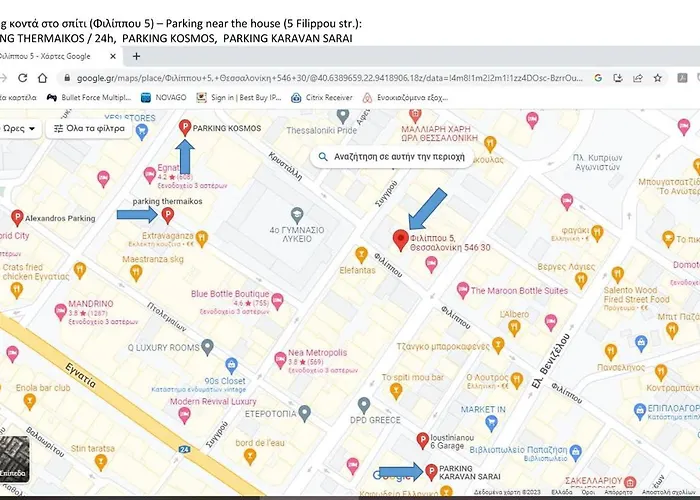Click the Τζάνγκο μπαροκαφενές bar pin
Viewport: 700px width, 500px height.
(x=498, y=345)
